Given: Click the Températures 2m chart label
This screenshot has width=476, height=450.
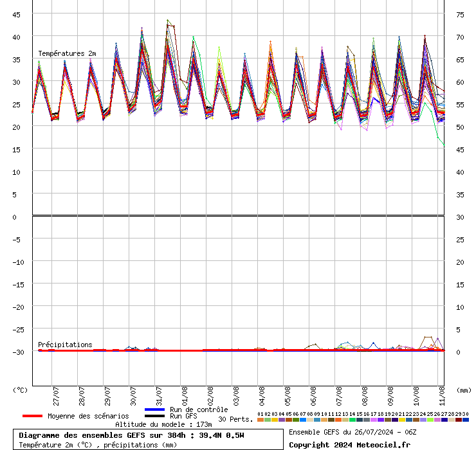Looking at the screenshot, I should (x=67, y=53).
